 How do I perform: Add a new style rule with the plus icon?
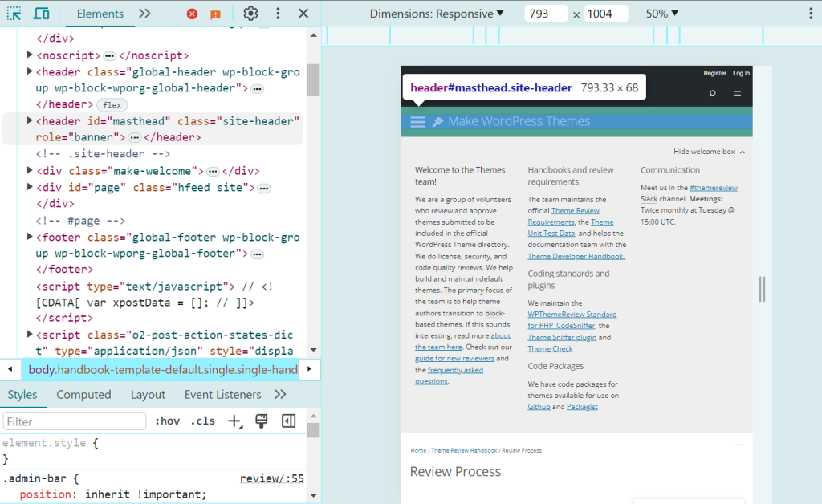pyautogui.click(x=234, y=420)
